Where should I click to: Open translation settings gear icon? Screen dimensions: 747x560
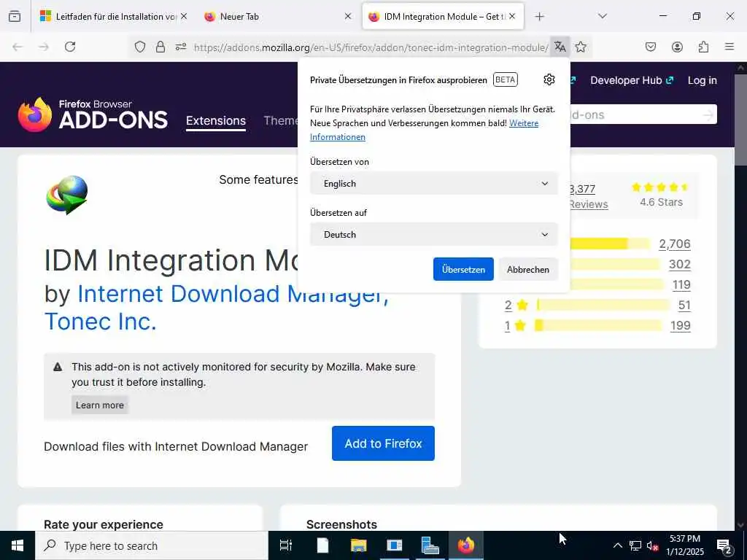coord(549,79)
